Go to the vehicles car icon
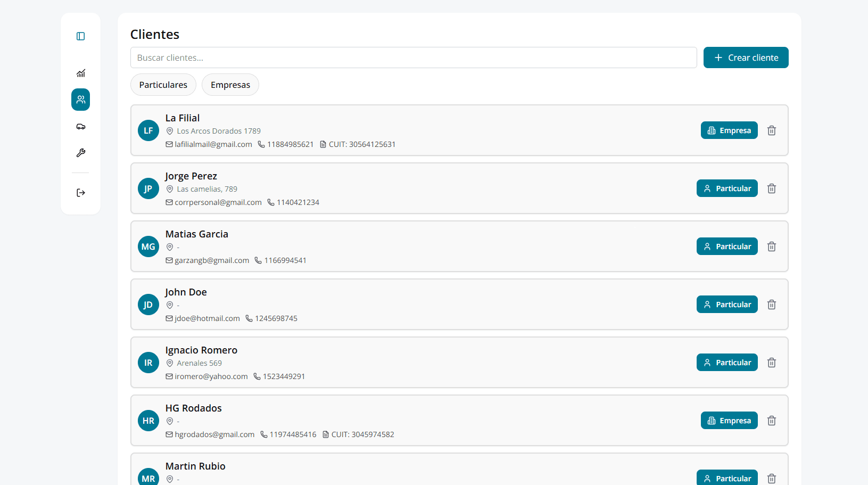Screen dimensions: 868x485 tap(81, 127)
